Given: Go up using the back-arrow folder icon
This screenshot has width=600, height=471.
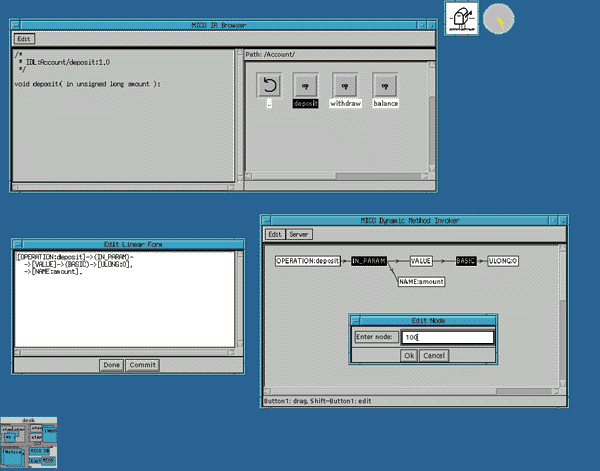Looking at the screenshot, I should (x=269, y=86).
